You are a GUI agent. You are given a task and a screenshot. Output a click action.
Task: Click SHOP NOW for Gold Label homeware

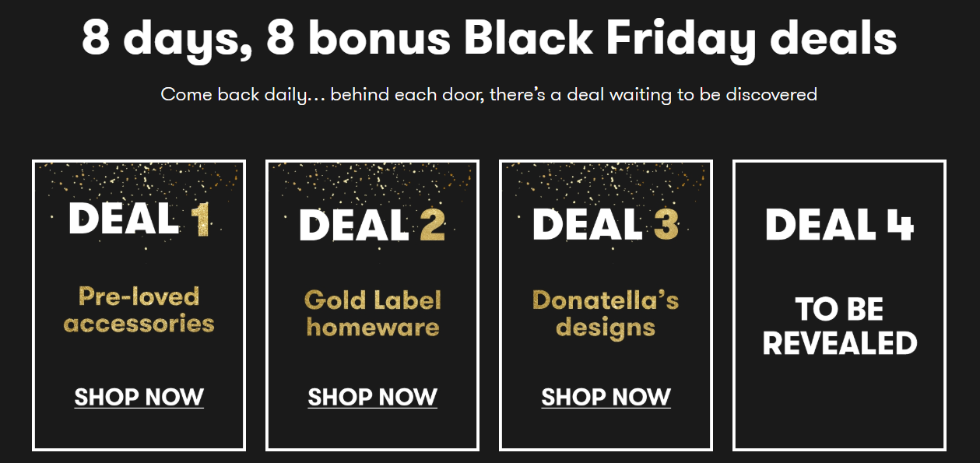tap(372, 397)
